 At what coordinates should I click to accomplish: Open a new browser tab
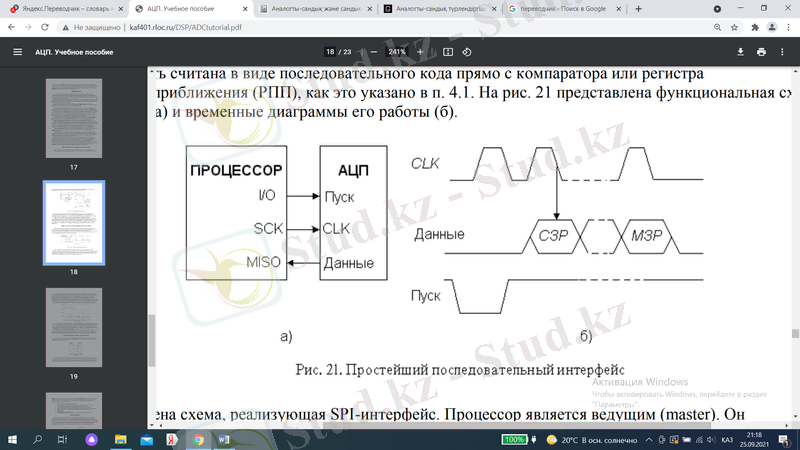[638, 9]
